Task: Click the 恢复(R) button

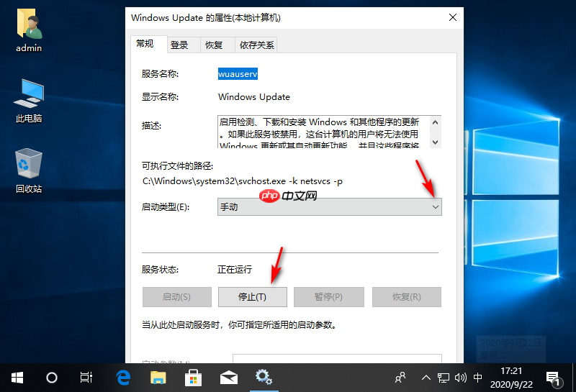Action: 407,297
